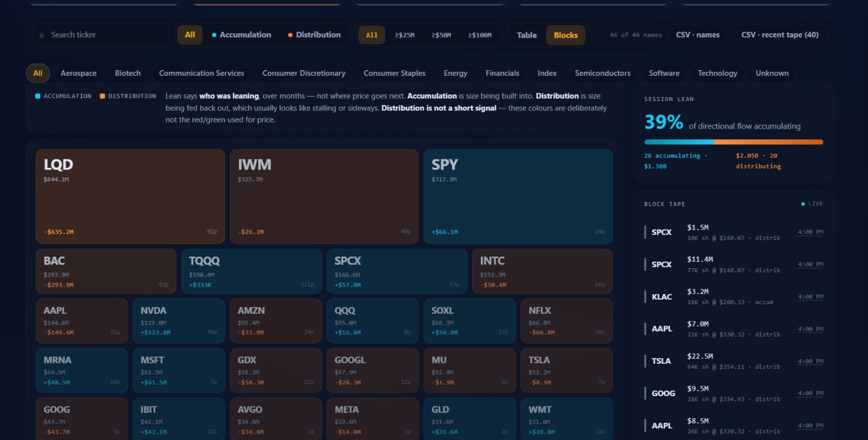
Task: Open the IWM block tile
Action: point(324,196)
